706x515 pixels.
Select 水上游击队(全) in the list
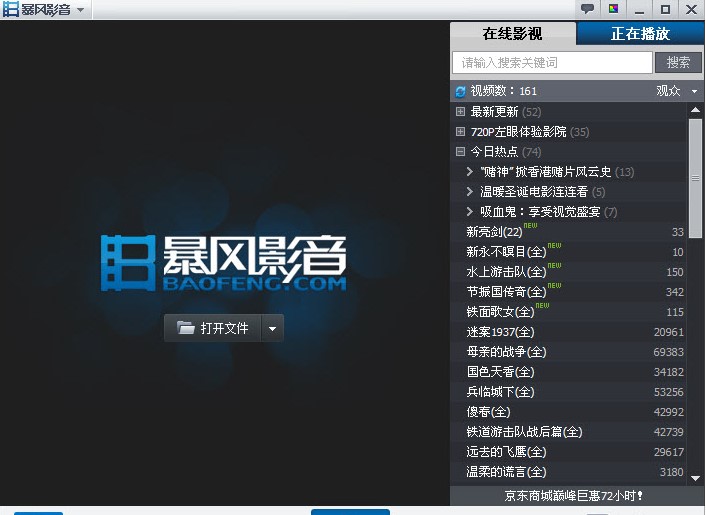tap(569, 272)
